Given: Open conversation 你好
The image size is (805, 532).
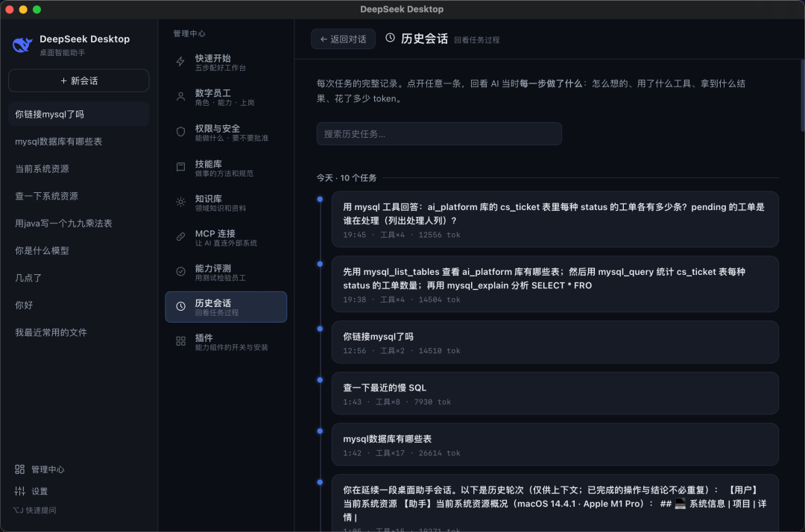Looking at the screenshot, I should point(78,305).
